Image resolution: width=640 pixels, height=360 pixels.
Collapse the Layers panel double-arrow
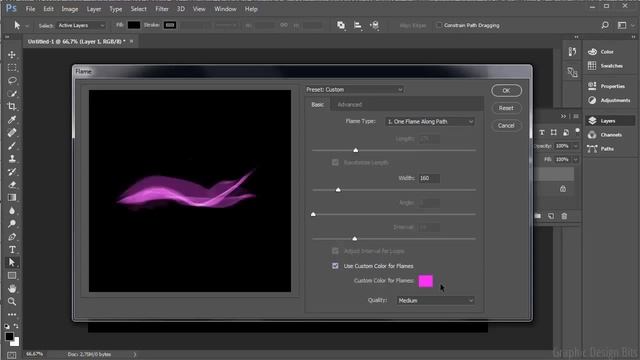(x=563, y=116)
